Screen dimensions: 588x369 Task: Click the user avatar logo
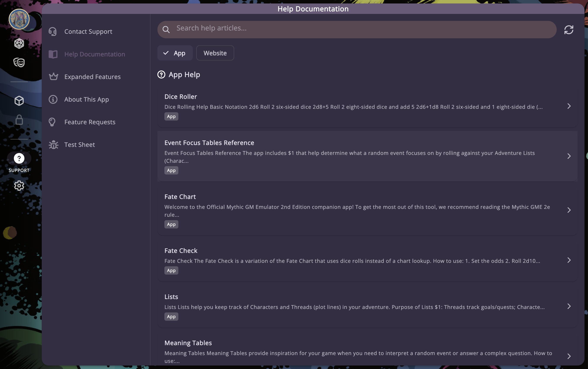[19, 19]
